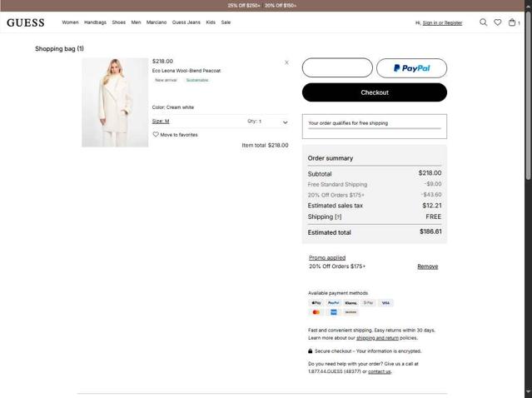Open the Women menu
The height and width of the screenshot is (398, 532).
70,22
